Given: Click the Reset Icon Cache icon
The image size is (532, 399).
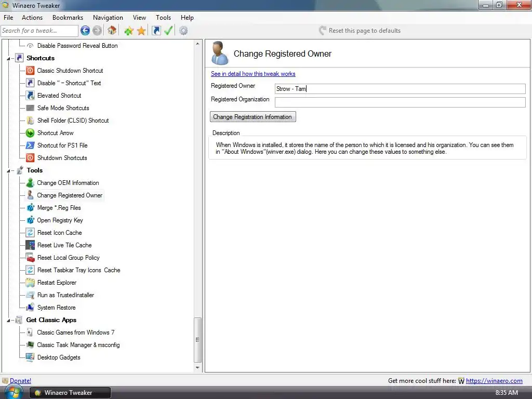Looking at the screenshot, I should coord(30,233).
